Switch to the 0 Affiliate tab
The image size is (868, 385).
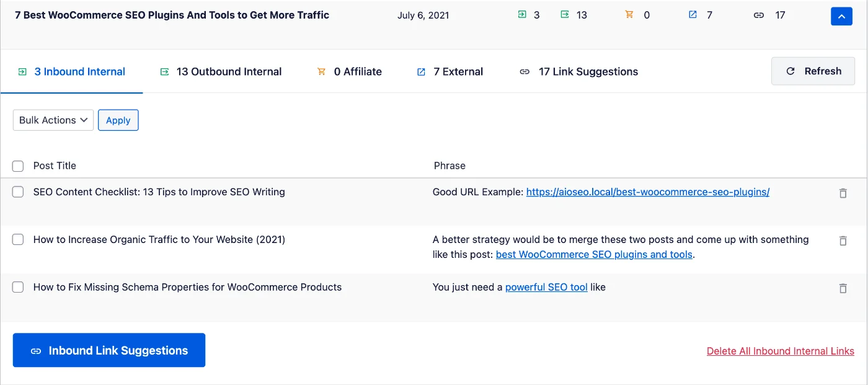[350, 72]
